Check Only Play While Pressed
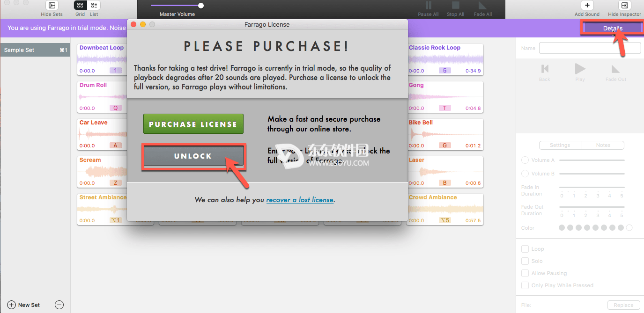Image resolution: width=644 pixels, height=313 pixels. (525, 285)
